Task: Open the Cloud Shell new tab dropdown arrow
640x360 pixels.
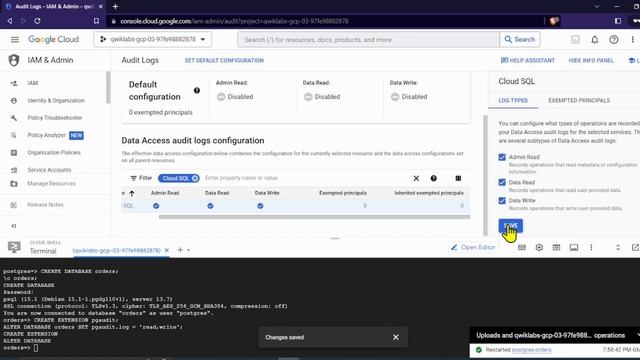Action: pos(189,250)
